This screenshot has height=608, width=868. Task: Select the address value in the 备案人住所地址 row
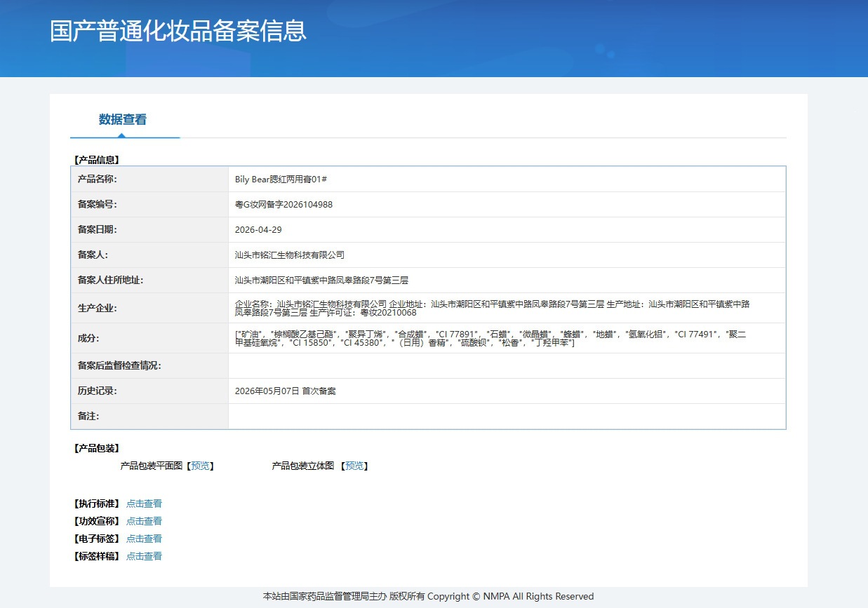click(x=321, y=281)
